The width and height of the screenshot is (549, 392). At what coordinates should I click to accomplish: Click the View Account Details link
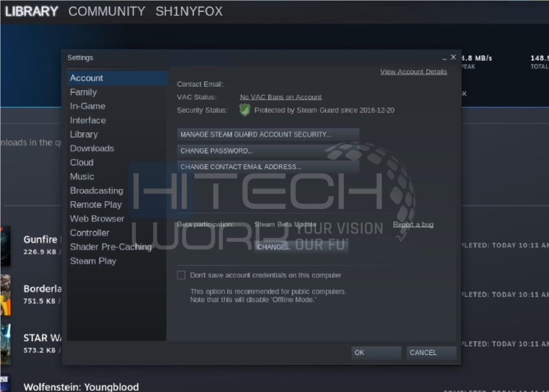coord(413,72)
